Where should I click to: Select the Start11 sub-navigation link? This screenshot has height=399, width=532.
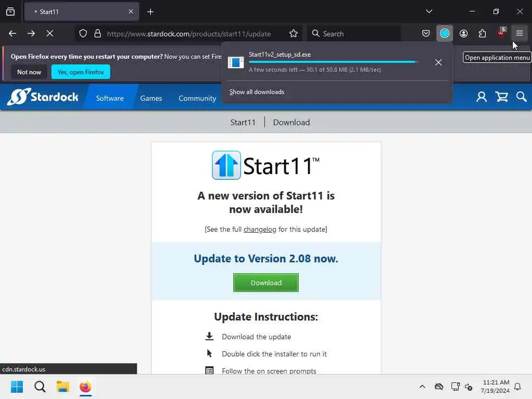click(x=243, y=123)
